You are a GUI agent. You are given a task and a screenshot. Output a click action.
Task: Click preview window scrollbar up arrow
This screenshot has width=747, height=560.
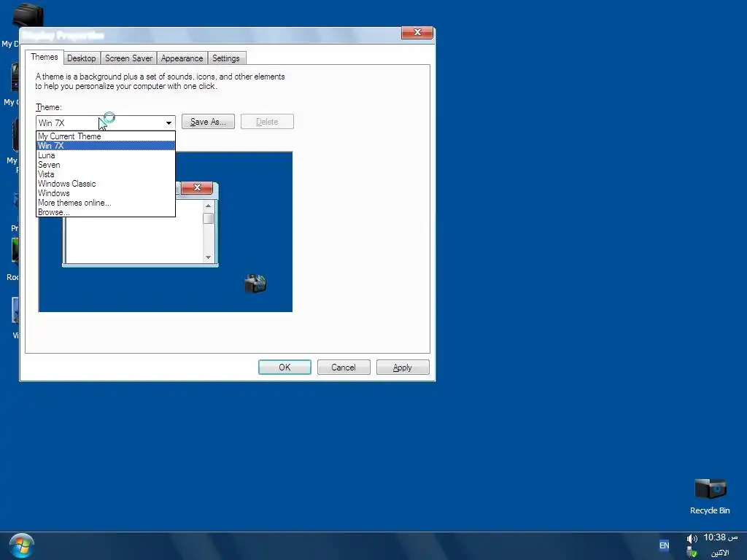pyautogui.click(x=208, y=206)
